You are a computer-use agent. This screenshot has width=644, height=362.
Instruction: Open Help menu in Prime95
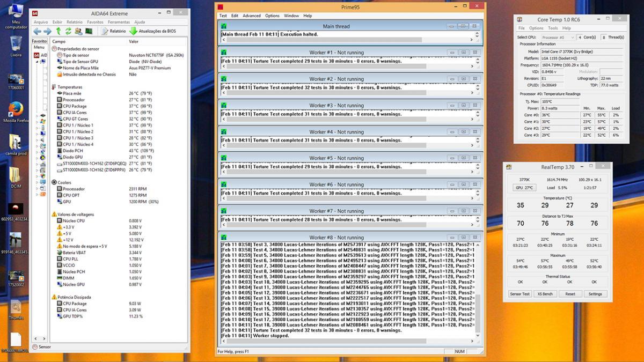(x=308, y=16)
